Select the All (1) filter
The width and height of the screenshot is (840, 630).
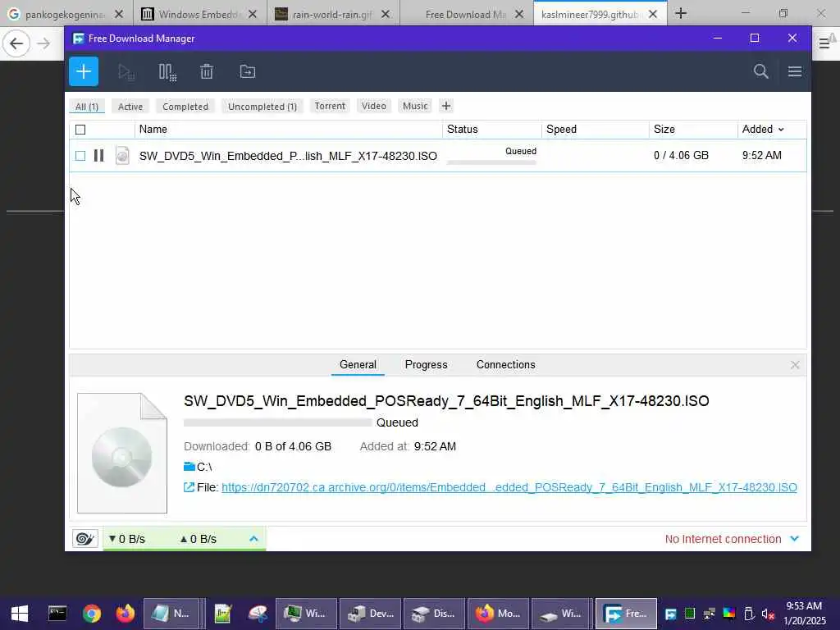coord(87,106)
